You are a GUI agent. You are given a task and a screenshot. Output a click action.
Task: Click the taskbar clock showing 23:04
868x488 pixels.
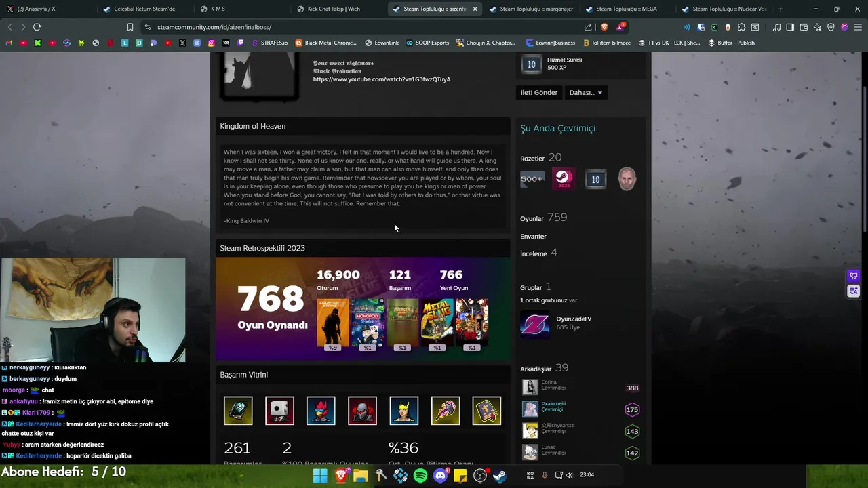pos(587,475)
